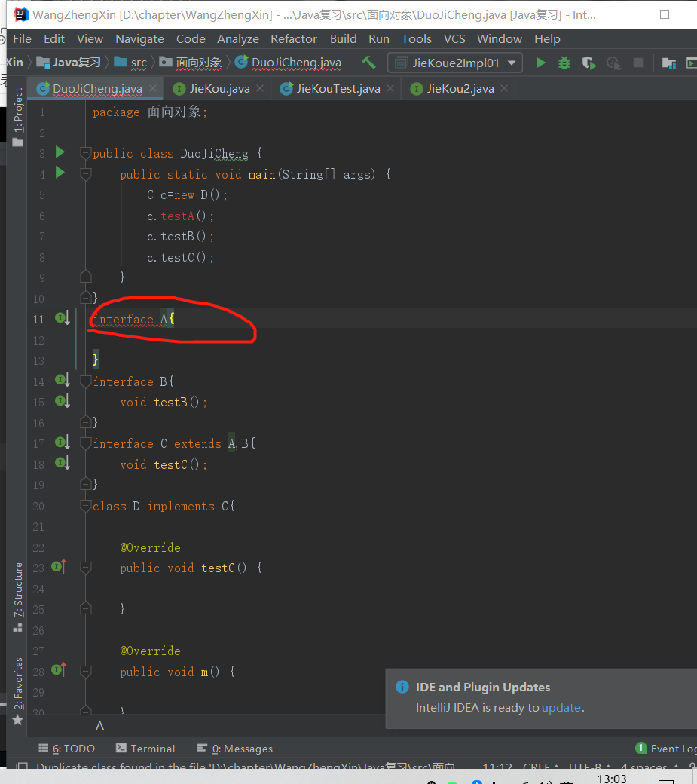This screenshot has height=784, width=697.
Task: Click Java复习 breadcrumb in navigation bar
Action: coord(69,63)
